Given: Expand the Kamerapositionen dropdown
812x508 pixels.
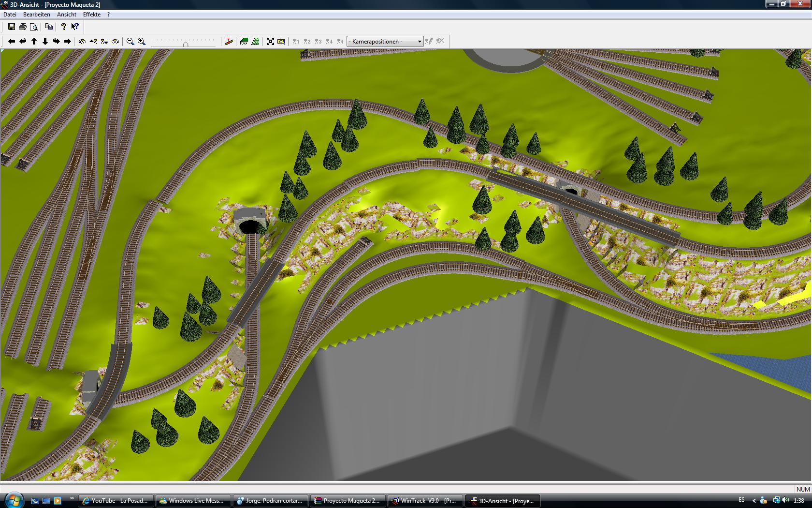Looking at the screenshot, I should click(419, 42).
